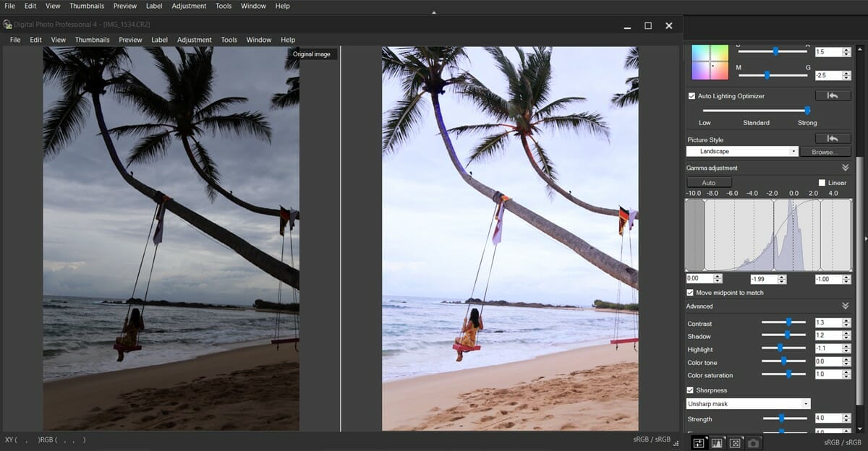Viewport: 868px width, 451px height.
Task: Open the Unsharp mask dropdown
Action: point(749,404)
